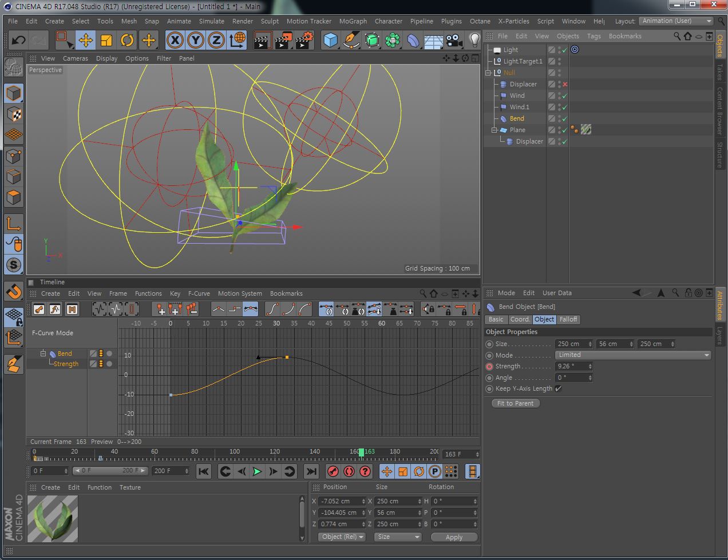Go to the start of the animation
This screenshot has width=728, height=560.
point(203,471)
